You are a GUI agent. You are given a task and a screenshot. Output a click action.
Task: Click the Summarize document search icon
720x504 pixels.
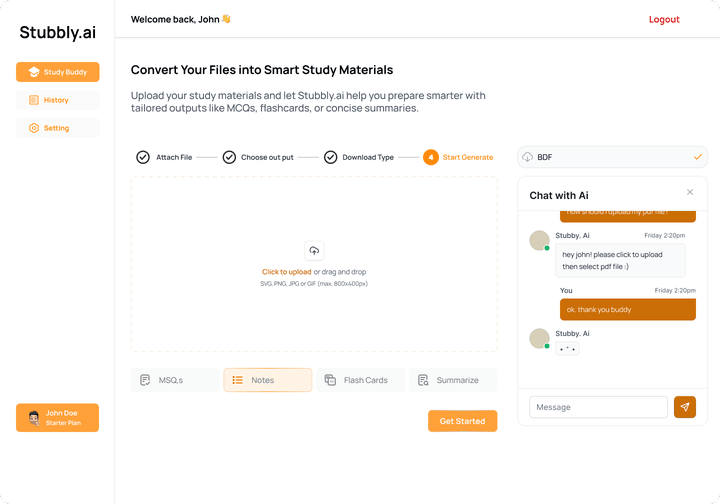click(424, 380)
